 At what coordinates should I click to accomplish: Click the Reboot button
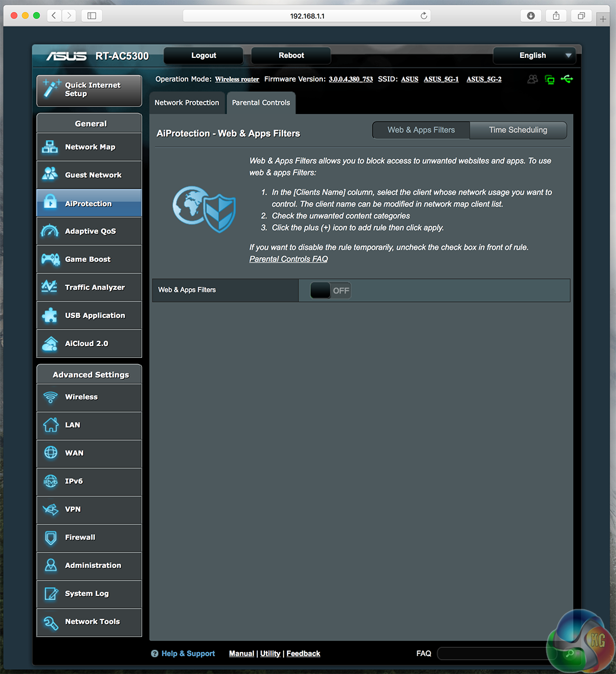pyautogui.click(x=291, y=56)
